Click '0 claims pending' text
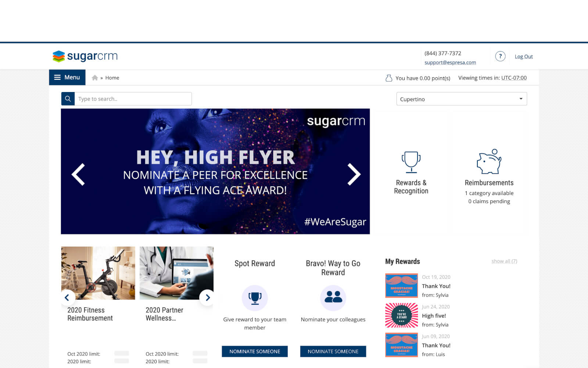 489,201
